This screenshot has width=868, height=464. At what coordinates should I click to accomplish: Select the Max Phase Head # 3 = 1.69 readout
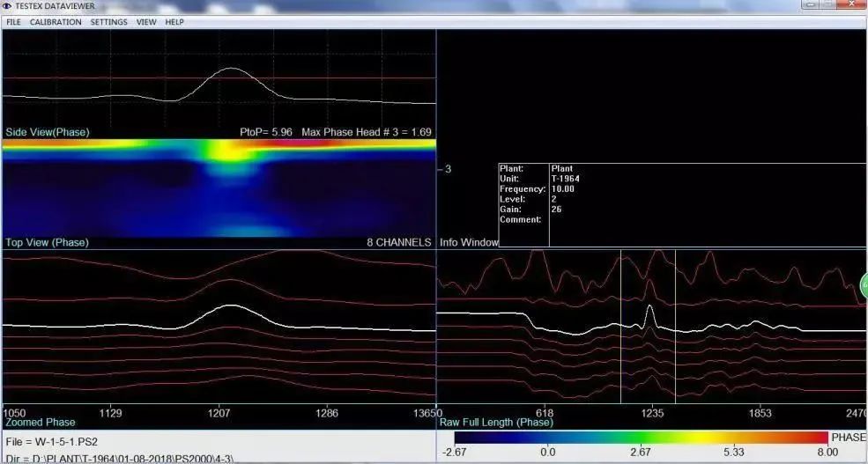click(x=367, y=132)
